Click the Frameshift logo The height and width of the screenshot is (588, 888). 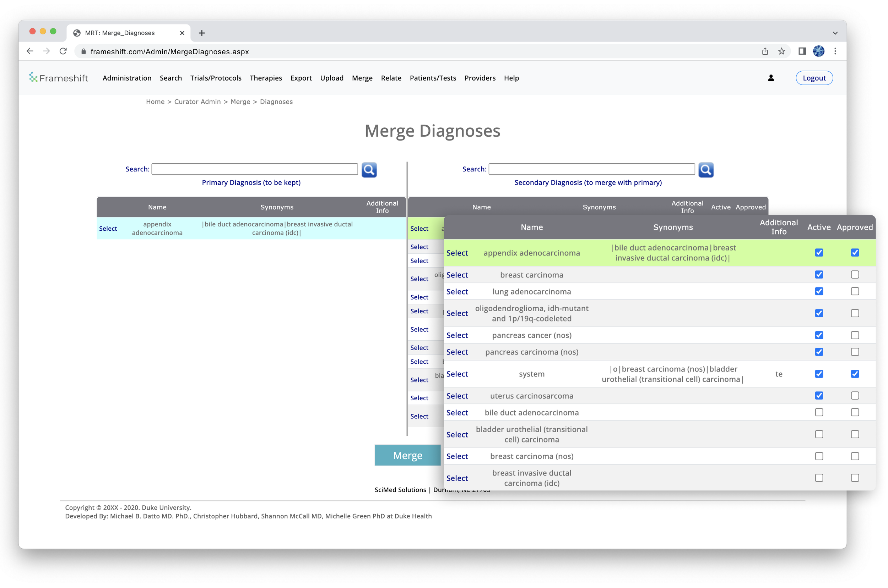[58, 78]
